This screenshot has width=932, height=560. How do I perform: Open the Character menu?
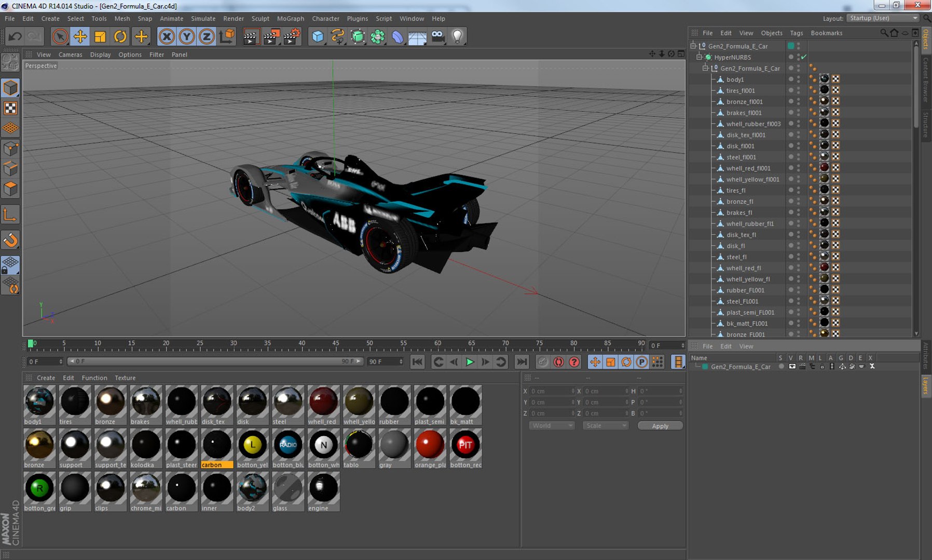point(325,18)
